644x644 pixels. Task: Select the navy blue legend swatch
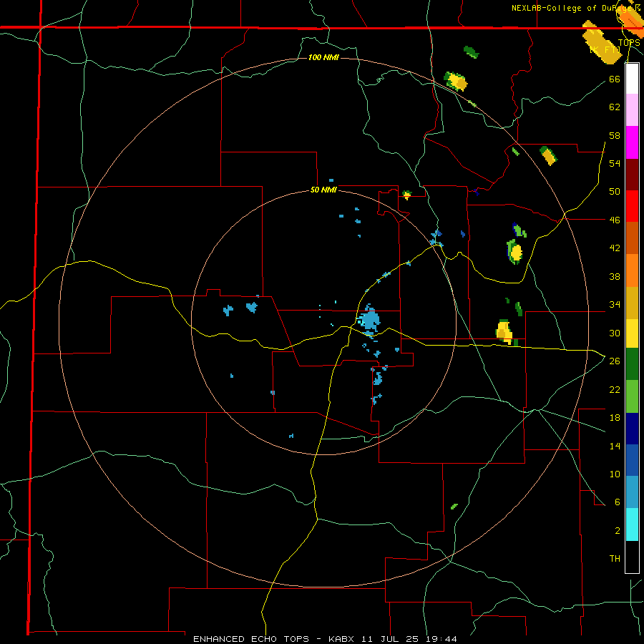click(632, 429)
